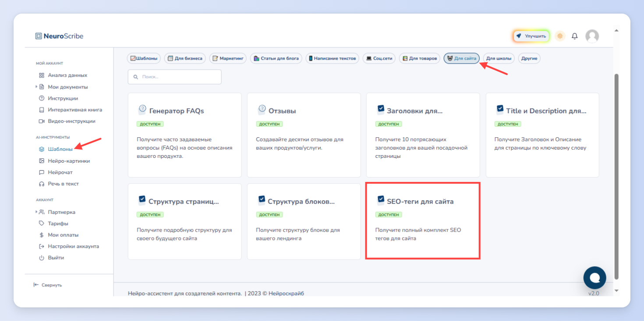Click the Мои оплаты dollar icon
The width and height of the screenshot is (644, 321).
(42, 235)
